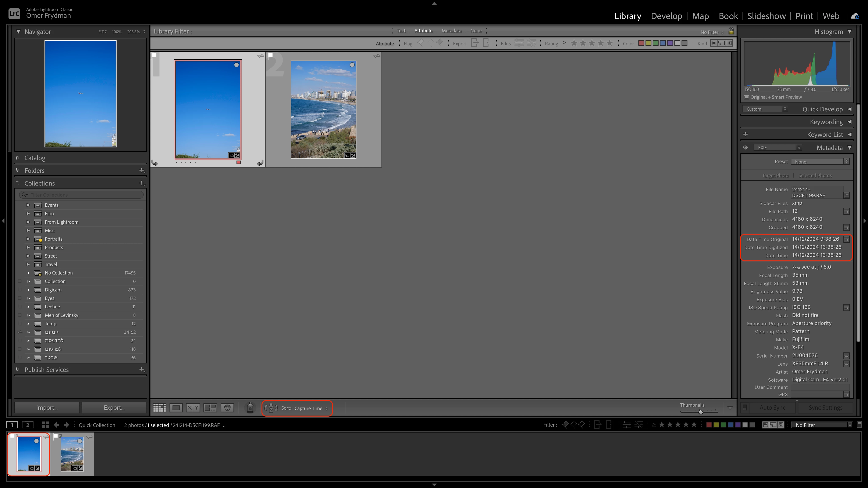Click the red color label filter swatch
868x488 pixels.
pos(641,43)
